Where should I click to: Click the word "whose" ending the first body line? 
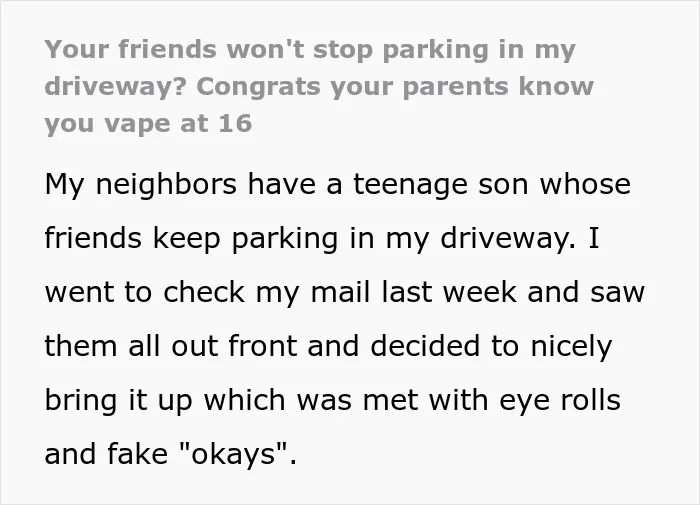585,184
